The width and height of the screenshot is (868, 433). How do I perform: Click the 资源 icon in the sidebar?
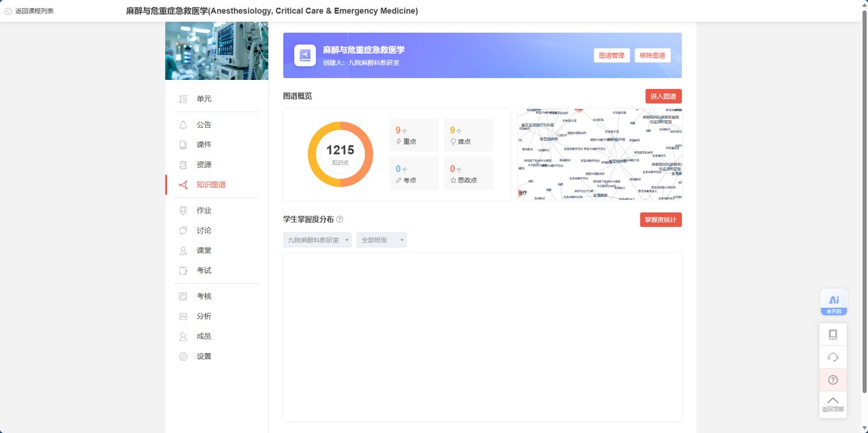pyautogui.click(x=183, y=165)
